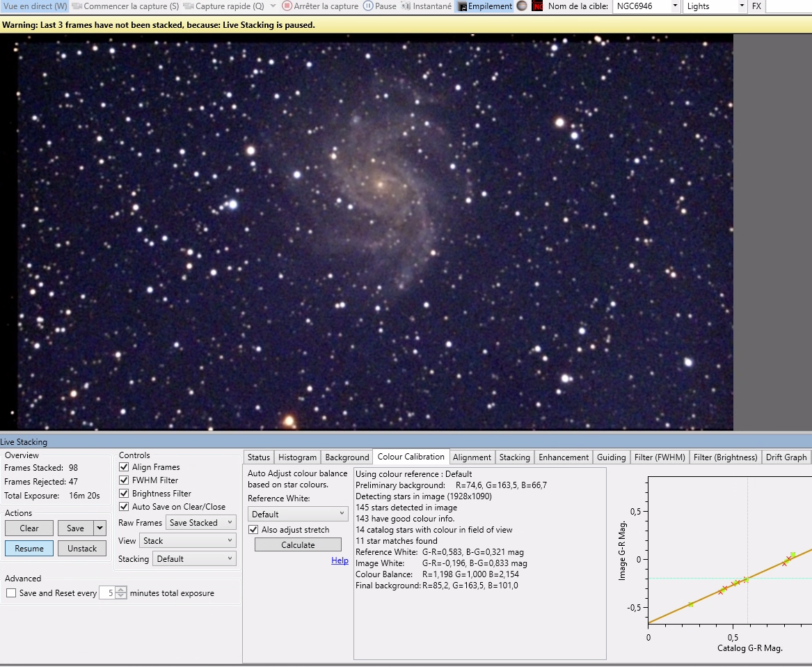Click the planet sphere icon in toolbar
The width and height of the screenshot is (812, 667).
point(522,6)
